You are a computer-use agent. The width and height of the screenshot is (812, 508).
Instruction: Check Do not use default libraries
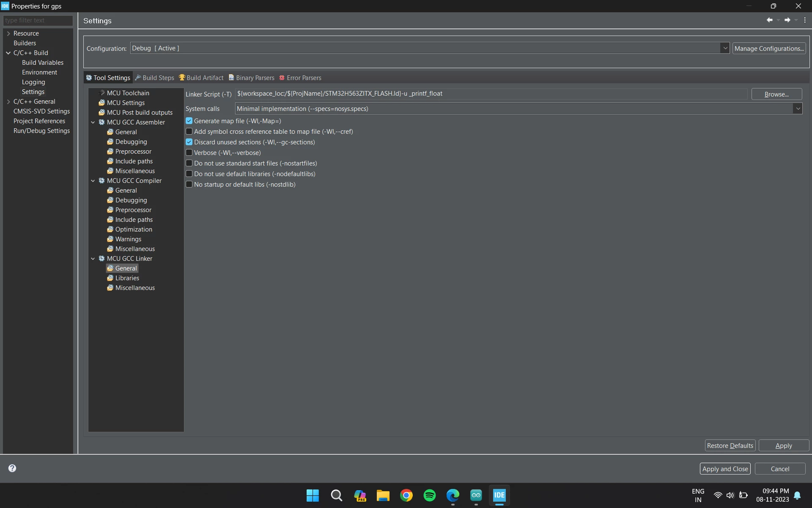(x=189, y=174)
